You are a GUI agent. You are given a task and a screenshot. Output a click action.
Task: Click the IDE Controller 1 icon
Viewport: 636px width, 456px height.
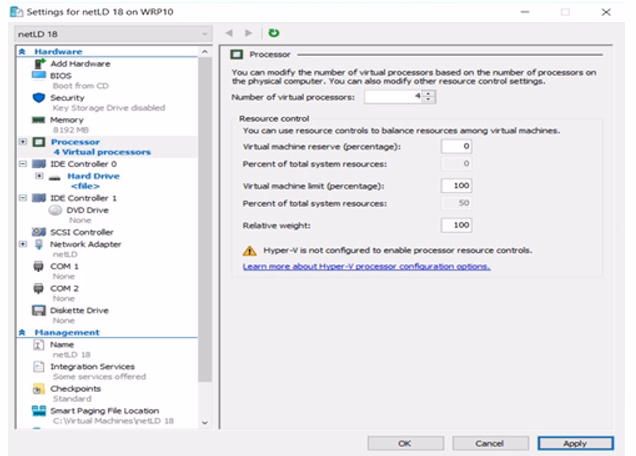[39, 198]
